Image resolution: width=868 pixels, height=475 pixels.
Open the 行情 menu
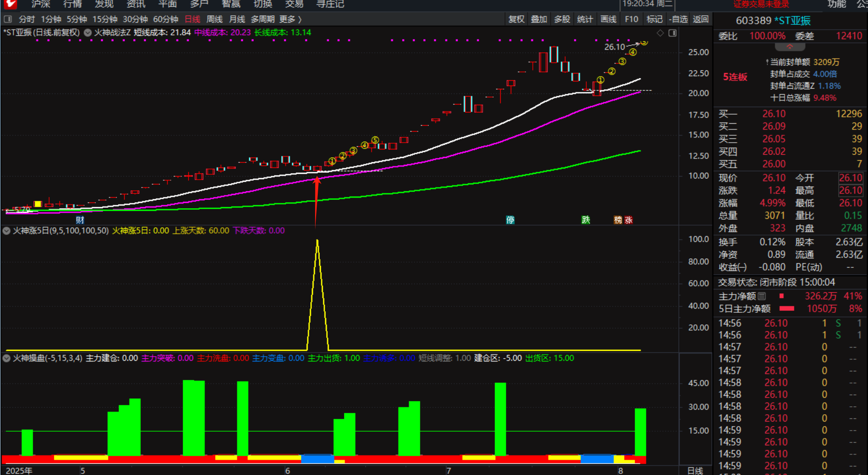click(72, 4)
